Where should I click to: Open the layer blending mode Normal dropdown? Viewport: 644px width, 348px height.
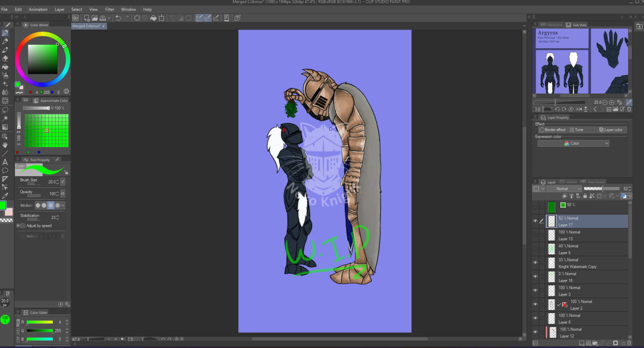564,189
